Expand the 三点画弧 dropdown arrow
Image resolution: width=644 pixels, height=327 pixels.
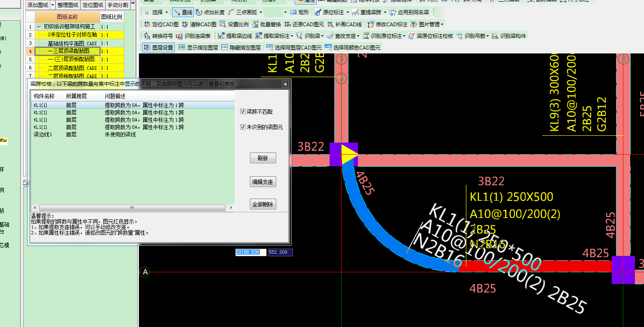[x=261, y=12]
